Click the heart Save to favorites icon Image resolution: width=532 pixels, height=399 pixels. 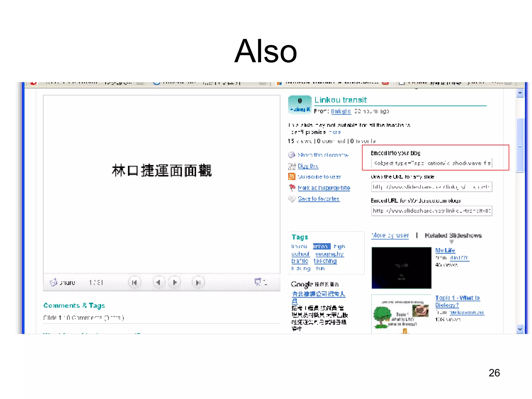292,199
